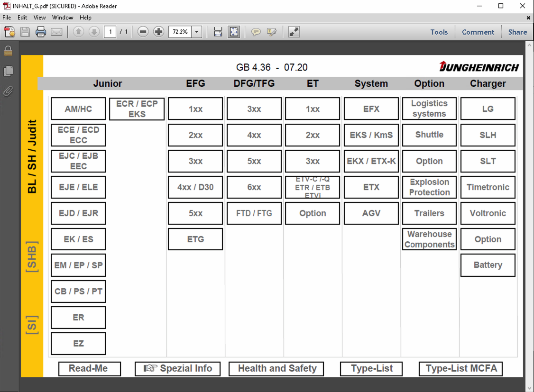
Task: Open Health and Safety document
Action: pyautogui.click(x=276, y=369)
